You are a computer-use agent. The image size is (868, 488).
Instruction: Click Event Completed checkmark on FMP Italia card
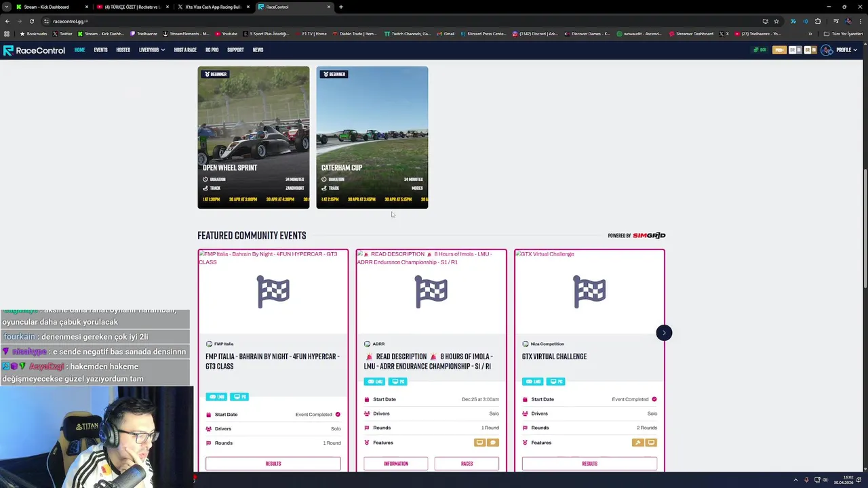(338, 415)
